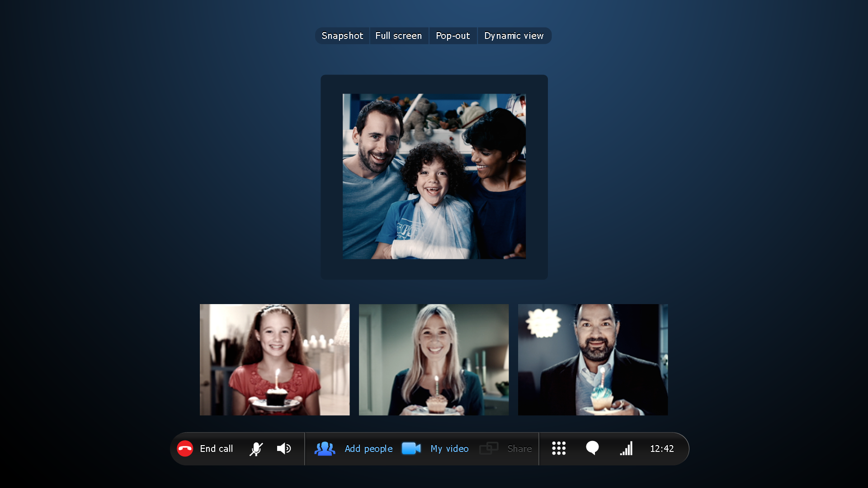This screenshot has height=488, width=868.
Task: View current call time display
Action: (x=664, y=448)
